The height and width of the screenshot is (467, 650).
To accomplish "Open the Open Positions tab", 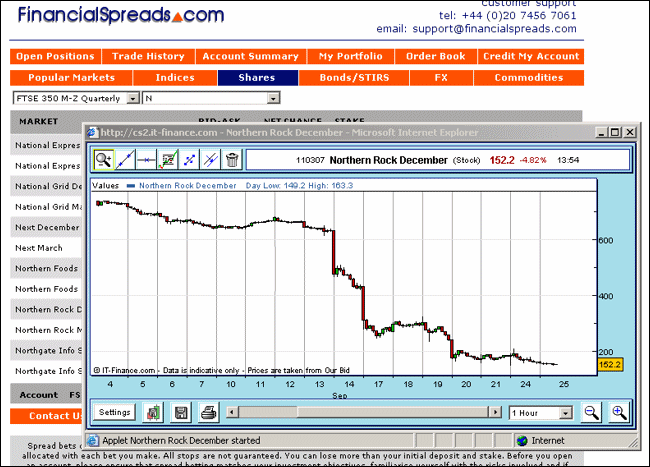I will [56, 56].
